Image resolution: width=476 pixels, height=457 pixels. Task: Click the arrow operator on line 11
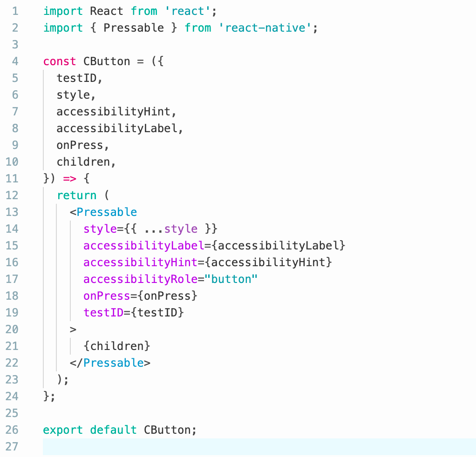(x=69, y=179)
